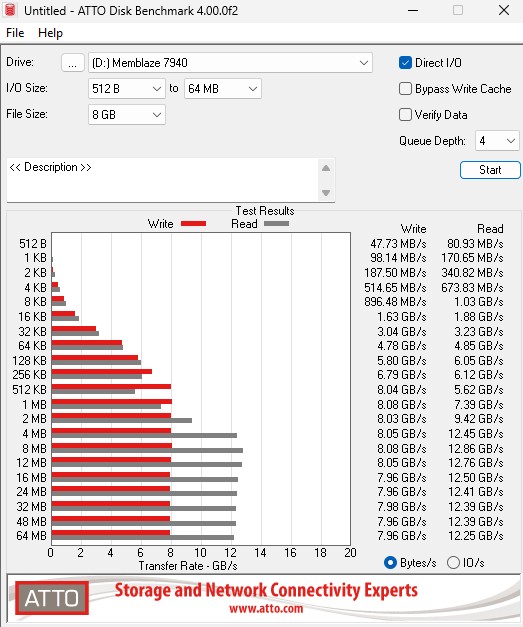Click the ATTO app icon in title bar
The image size is (523, 627).
click(x=10, y=10)
